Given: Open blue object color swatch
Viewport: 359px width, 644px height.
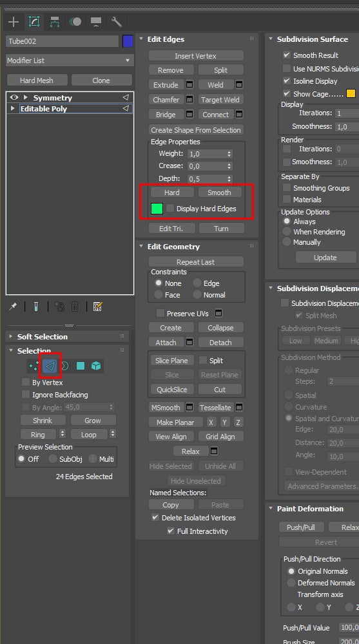Looking at the screenshot, I should [x=128, y=41].
